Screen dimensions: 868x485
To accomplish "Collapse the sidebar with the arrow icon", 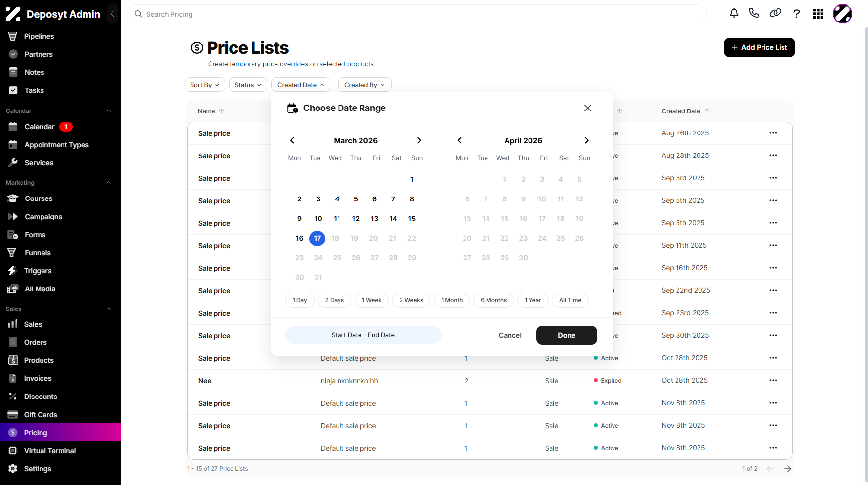I will (x=112, y=14).
